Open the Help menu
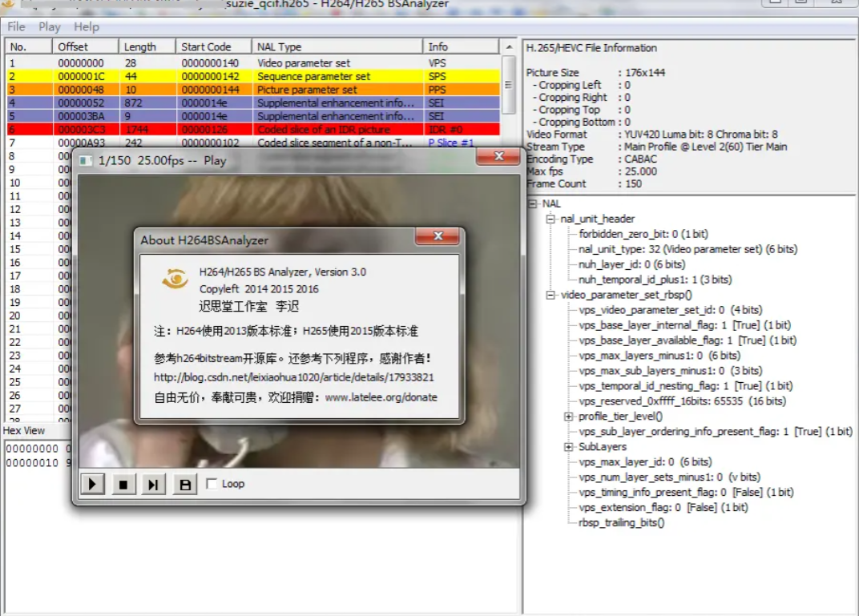This screenshot has width=859, height=616. pyautogui.click(x=87, y=26)
